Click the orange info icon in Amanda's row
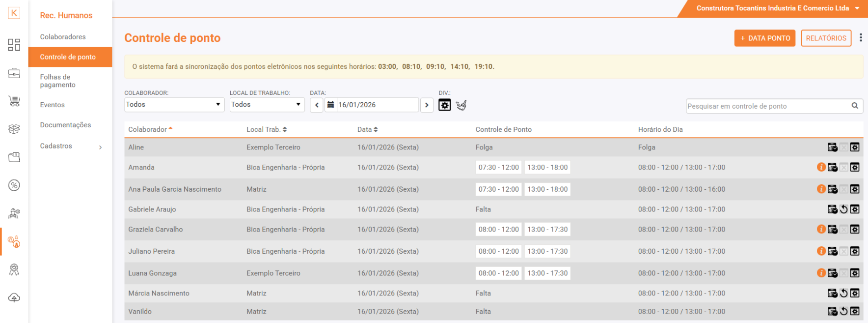868x323 pixels. click(x=821, y=167)
